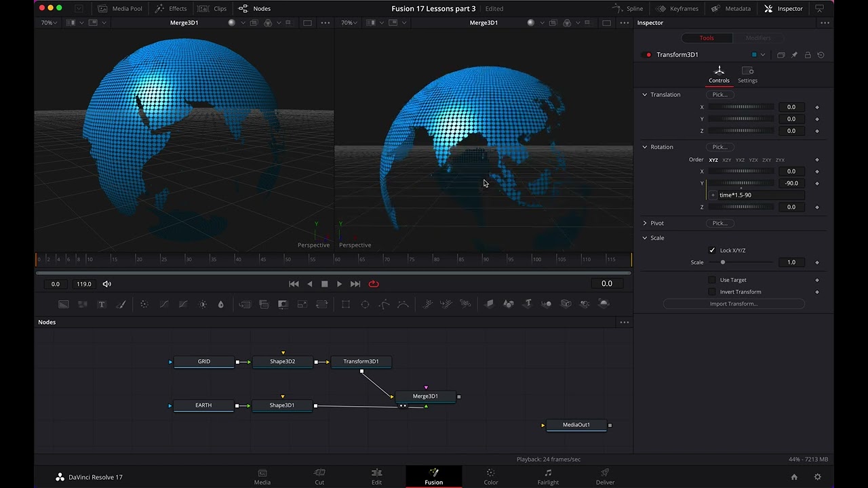Adjust the Scale slider handle
Viewport: 868px width, 488px height.
[x=723, y=262]
